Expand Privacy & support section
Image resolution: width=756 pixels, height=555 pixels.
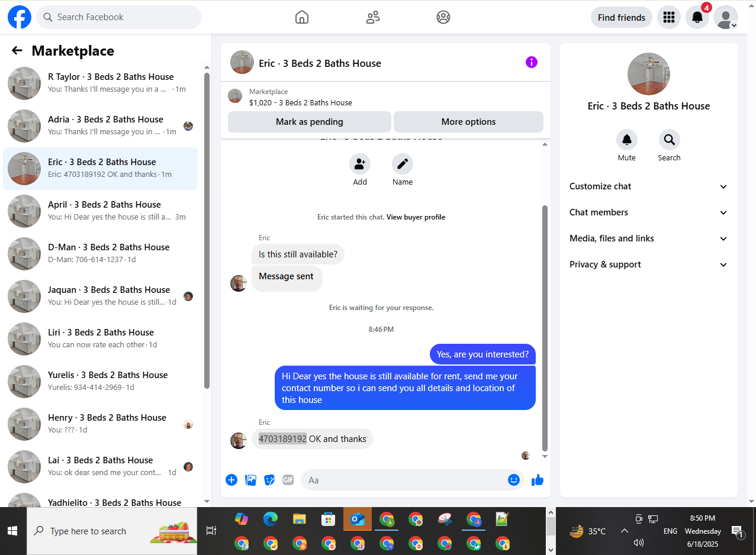(x=649, y=264)
